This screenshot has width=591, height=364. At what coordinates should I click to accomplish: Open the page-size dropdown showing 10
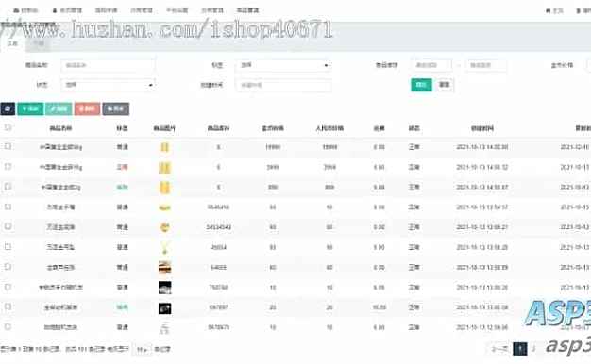click(143, 350)
